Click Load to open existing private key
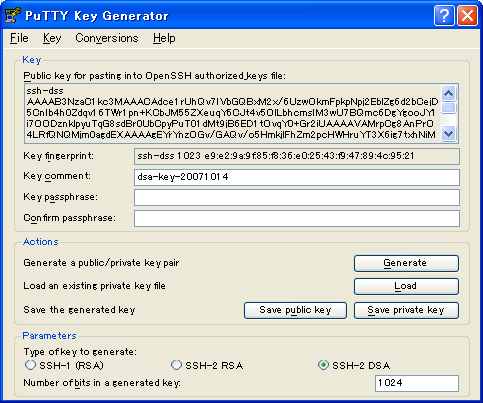Viewport: 483px width, 403px height. 406,286
